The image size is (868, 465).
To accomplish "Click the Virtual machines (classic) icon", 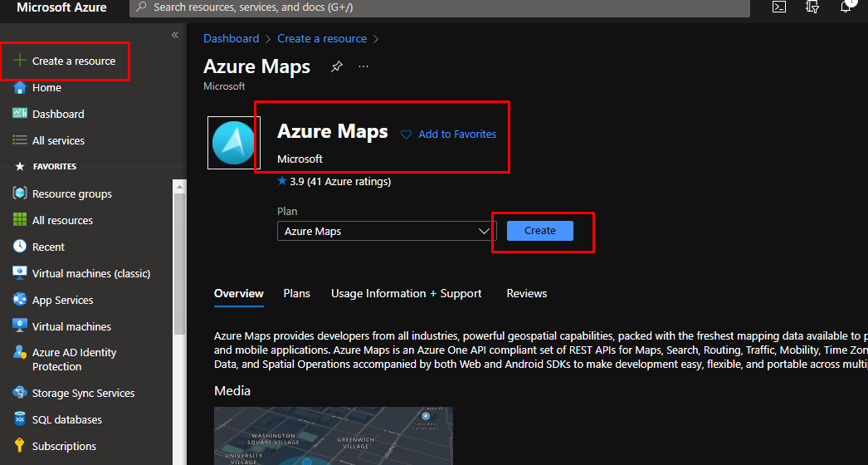I will 19,272.
